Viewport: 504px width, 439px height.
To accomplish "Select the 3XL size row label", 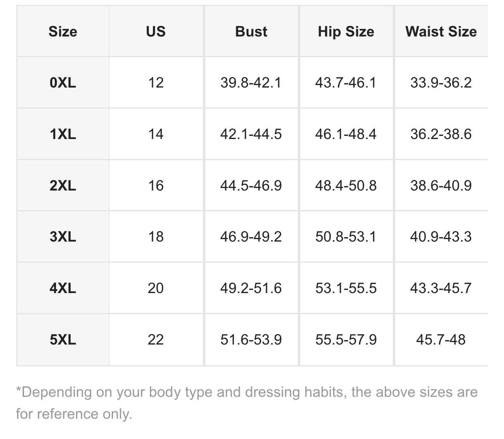I will (63, 237).
